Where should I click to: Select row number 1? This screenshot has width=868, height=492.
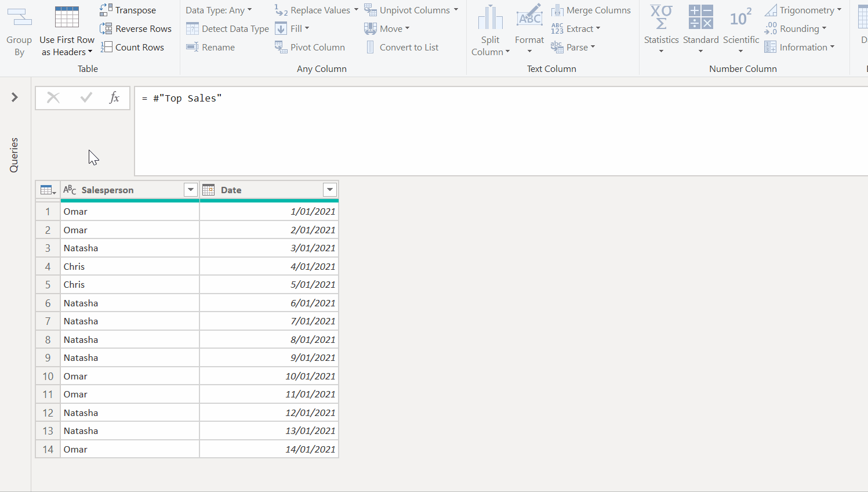pyautogui.click(x=48, y=212)
